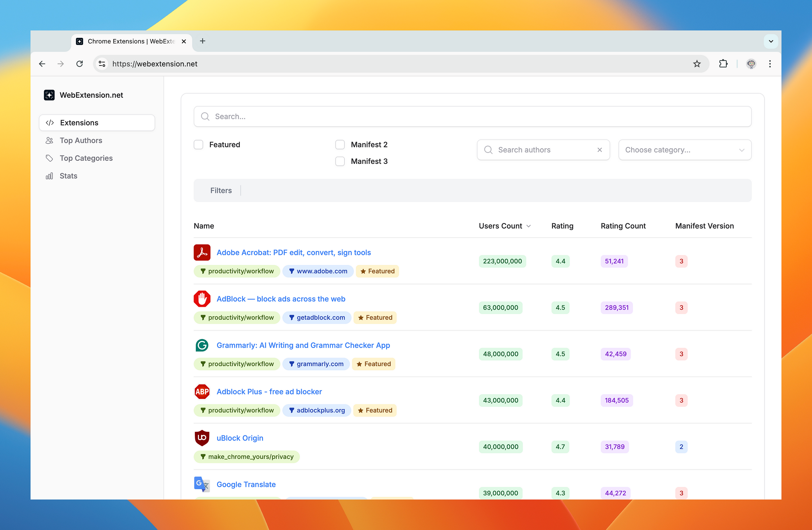The width and height of the screenshot is (812, 530).
Task: Bookmark this page with the star icon
Action: click(697, 64)
